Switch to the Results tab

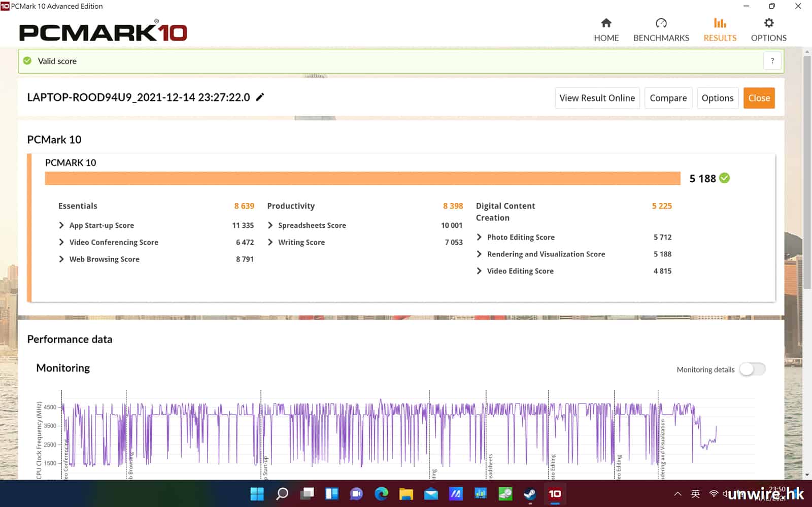[x=719, y=29]
